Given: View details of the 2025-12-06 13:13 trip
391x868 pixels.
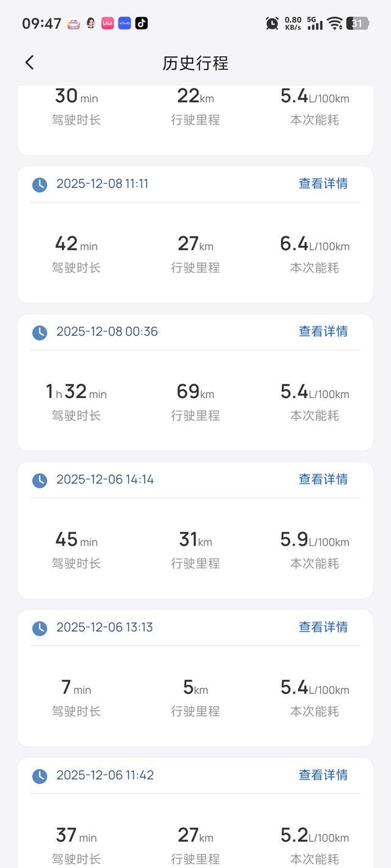Looking at the screenshot, I should click(x=323, y=627).
